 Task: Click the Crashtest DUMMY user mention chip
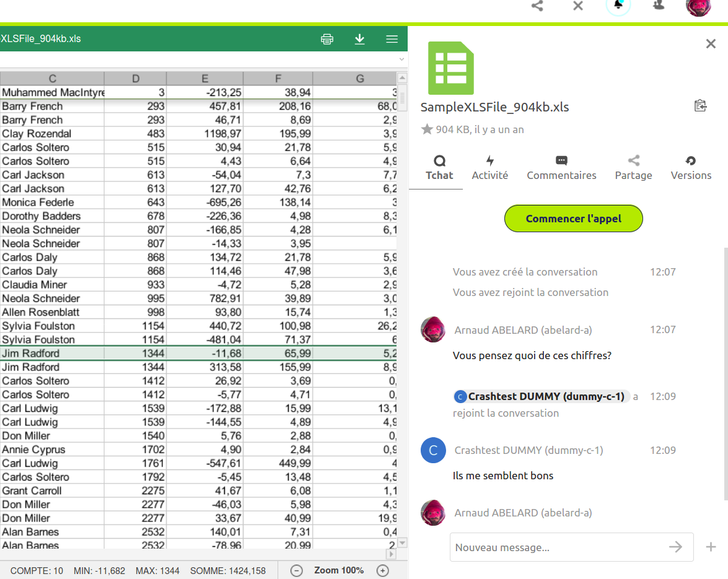coord(542,396)
